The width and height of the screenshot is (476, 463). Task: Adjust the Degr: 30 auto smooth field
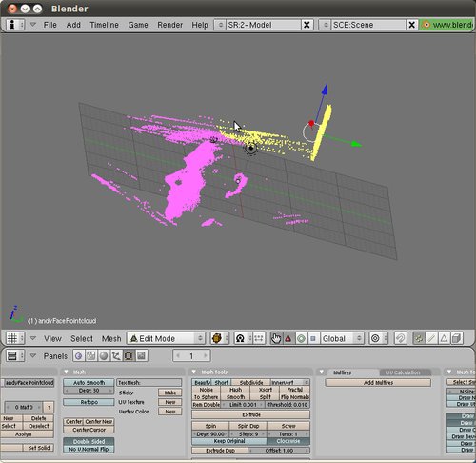pos(89,391)
